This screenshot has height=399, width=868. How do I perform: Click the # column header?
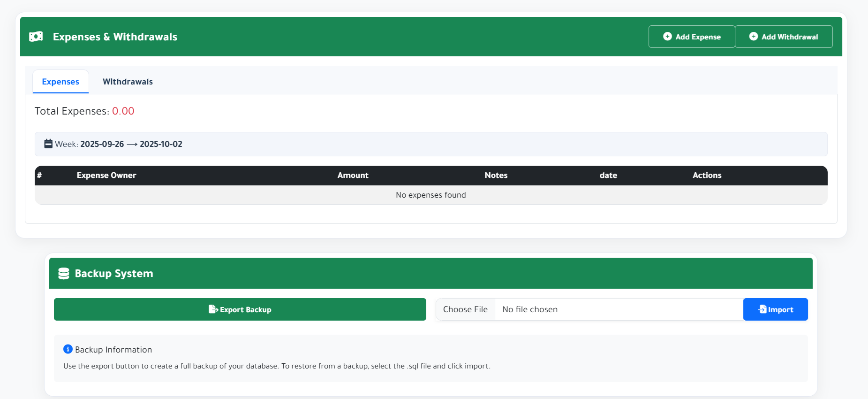point(39,175)
